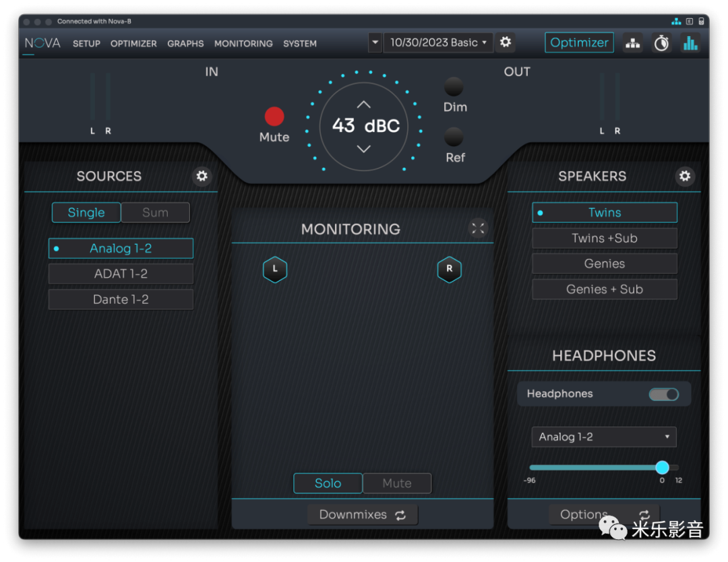
Task: Open the Sources settings gear
Action: pyautogui.click(x=202, y=177)
